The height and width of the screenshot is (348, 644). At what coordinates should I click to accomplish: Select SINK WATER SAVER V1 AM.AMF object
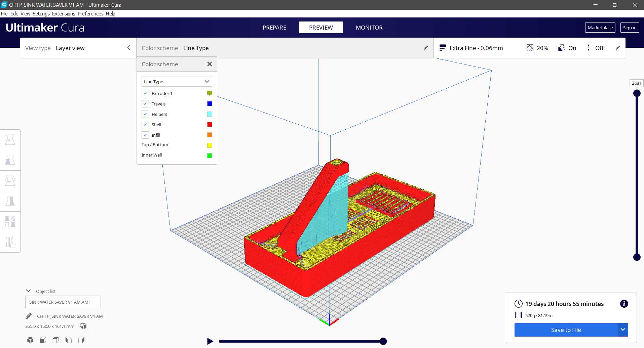point(63,302)
